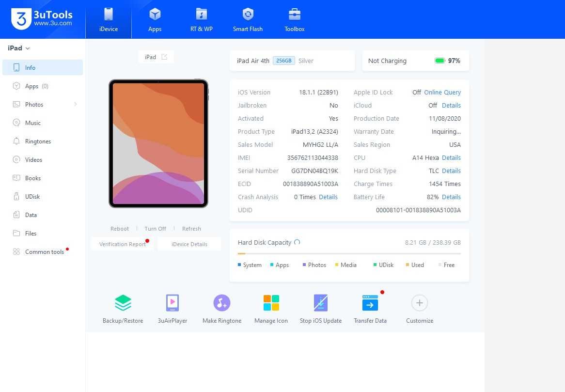This screenshot has height=392, width=565.
Task: Click the Photos legend color swatch
Action: (x=304, y=265)
